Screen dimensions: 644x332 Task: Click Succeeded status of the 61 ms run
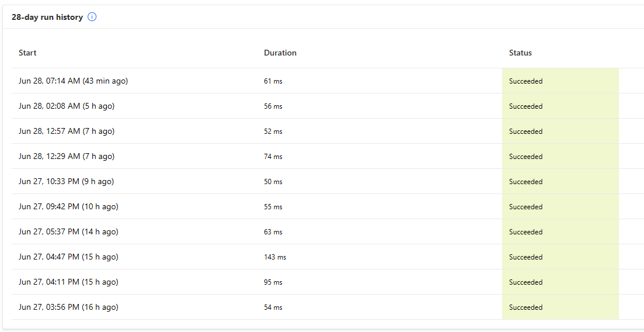(x=525, y=81)
